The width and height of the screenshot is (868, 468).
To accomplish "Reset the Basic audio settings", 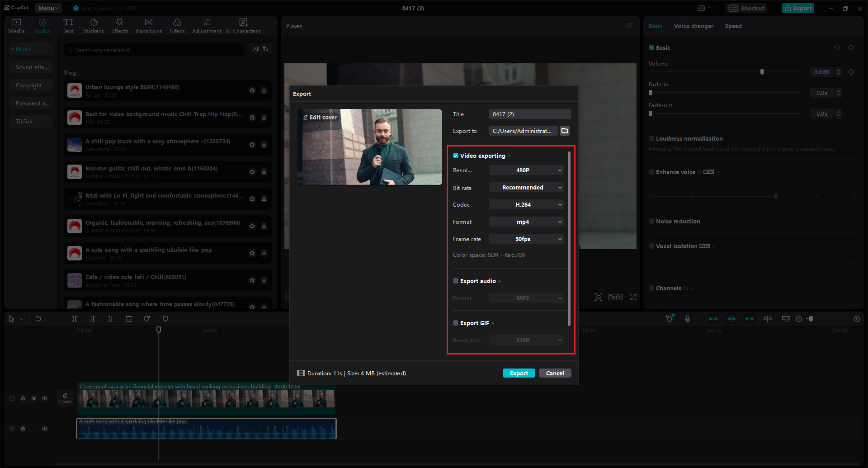I will coord(837,47).
